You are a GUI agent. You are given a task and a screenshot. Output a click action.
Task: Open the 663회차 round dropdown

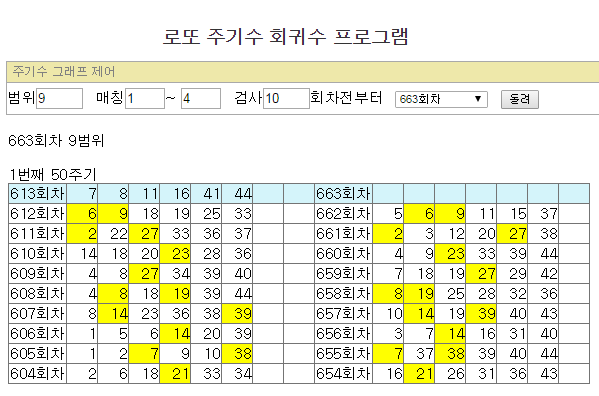(441, 99)
